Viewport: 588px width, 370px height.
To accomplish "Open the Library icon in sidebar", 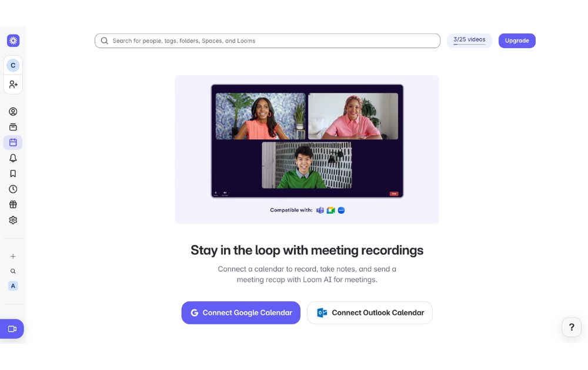I will pyautogui.click(x=13, y=127).
